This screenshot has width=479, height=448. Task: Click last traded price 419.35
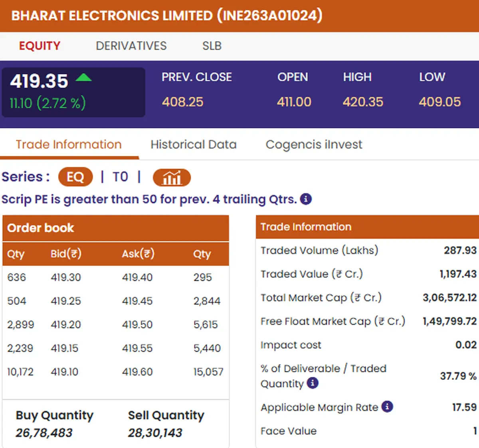[39, 81]
